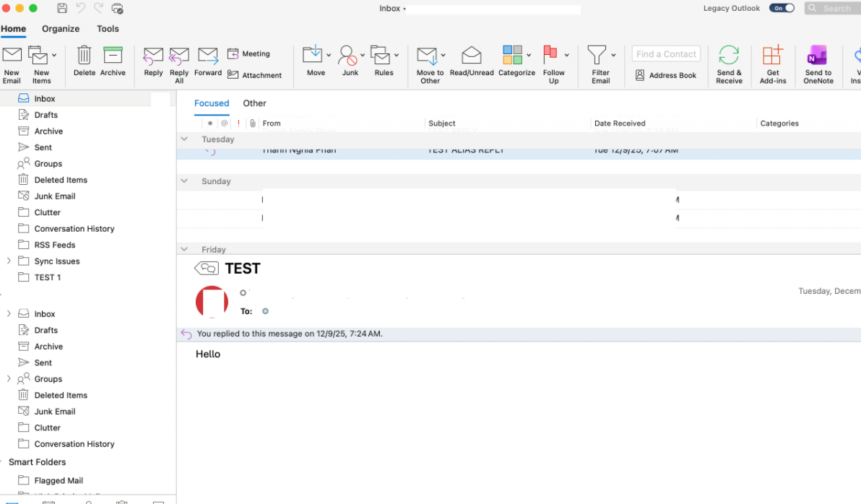Open New Items dropdown arrow
This screenshot has height=504, width=861.
click(x=53, y=55)
